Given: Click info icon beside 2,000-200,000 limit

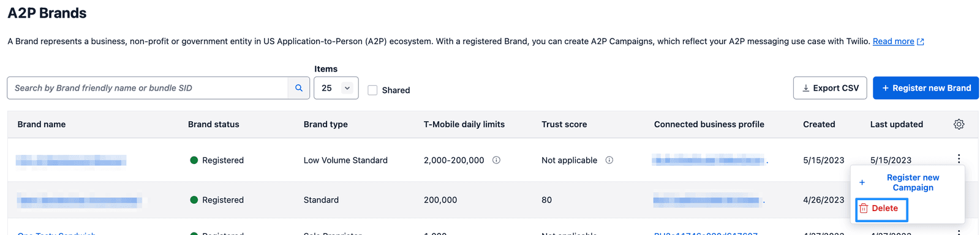Looking at the screenshot, I should pyautogui.click(x=497, y=160).
